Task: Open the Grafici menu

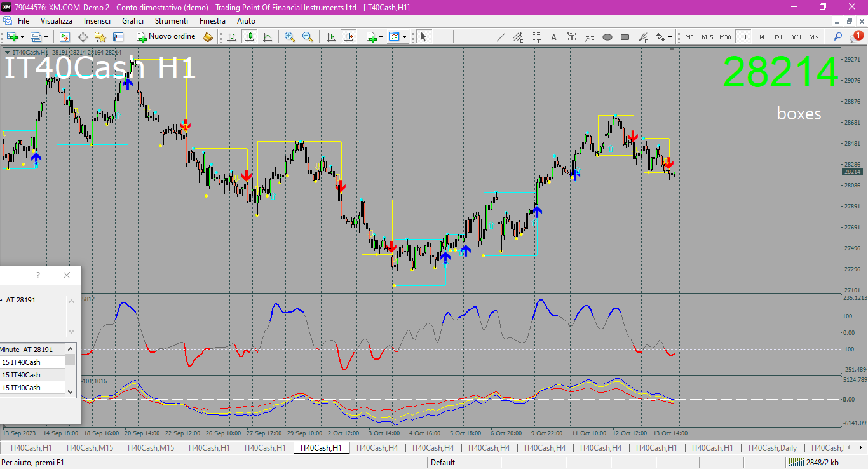Action: 133,21
